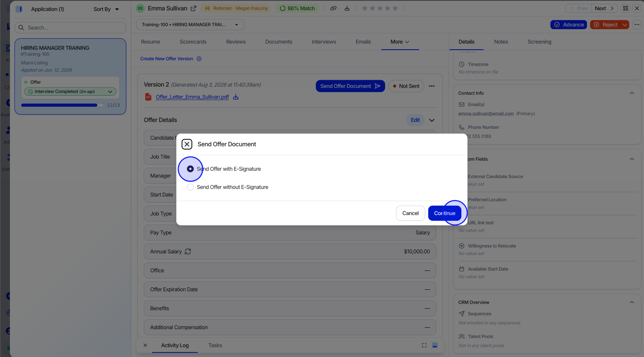Click the 12/13 application progress bar
Image resolution: width=644 pixels, height=357 pixels.
tap(62, 105)
